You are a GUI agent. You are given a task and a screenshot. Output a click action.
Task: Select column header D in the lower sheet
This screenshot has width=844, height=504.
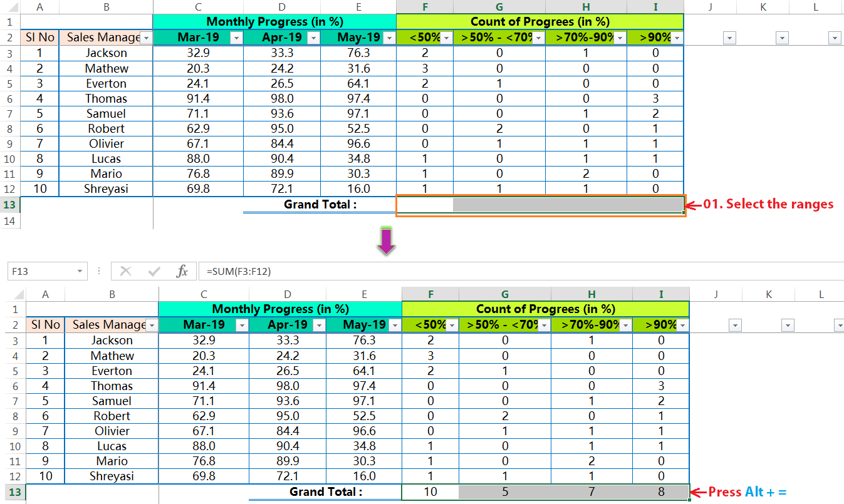pos(287,294)
